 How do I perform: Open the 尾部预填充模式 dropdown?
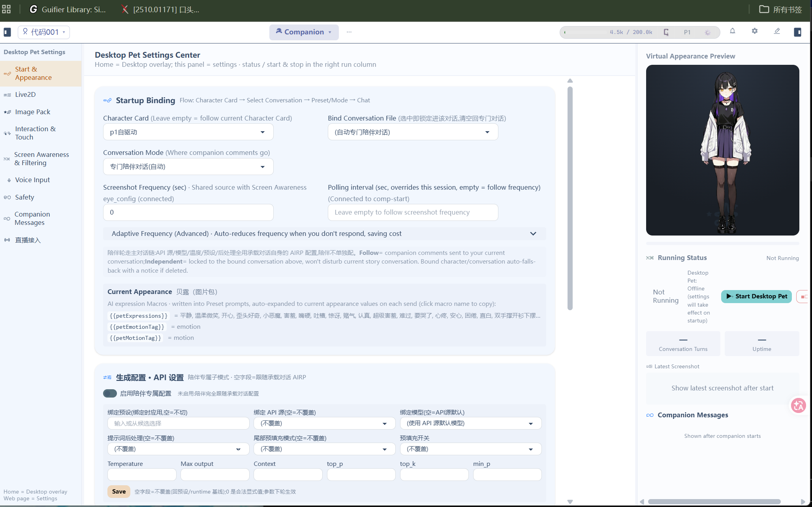(x=324, y=449)
